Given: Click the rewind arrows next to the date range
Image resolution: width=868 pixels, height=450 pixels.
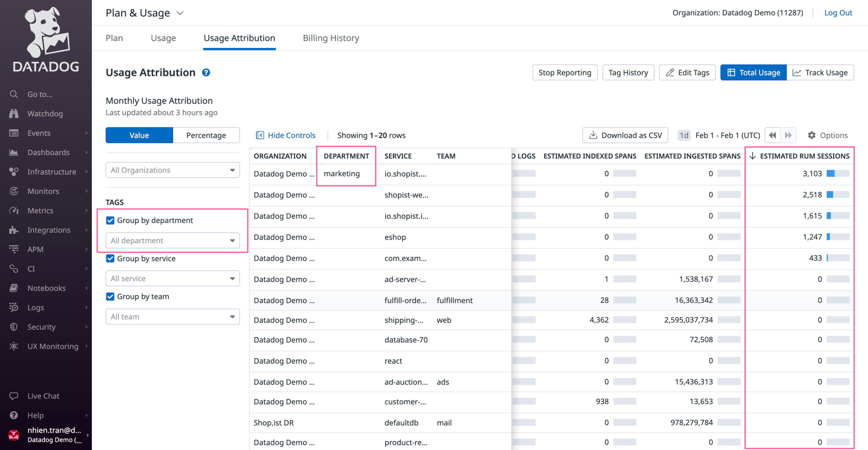Looking at the screenshot, I should click(x=772, y=135).
